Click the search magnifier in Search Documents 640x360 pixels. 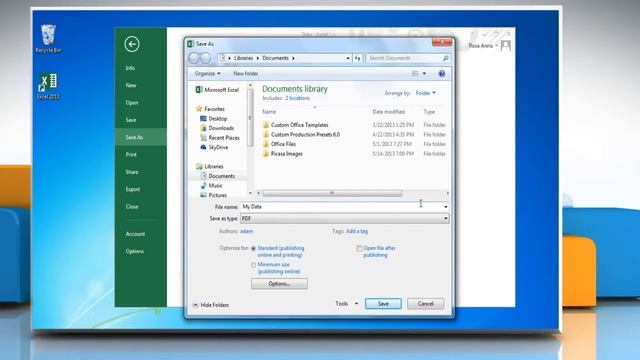click(x=445, y=58)
